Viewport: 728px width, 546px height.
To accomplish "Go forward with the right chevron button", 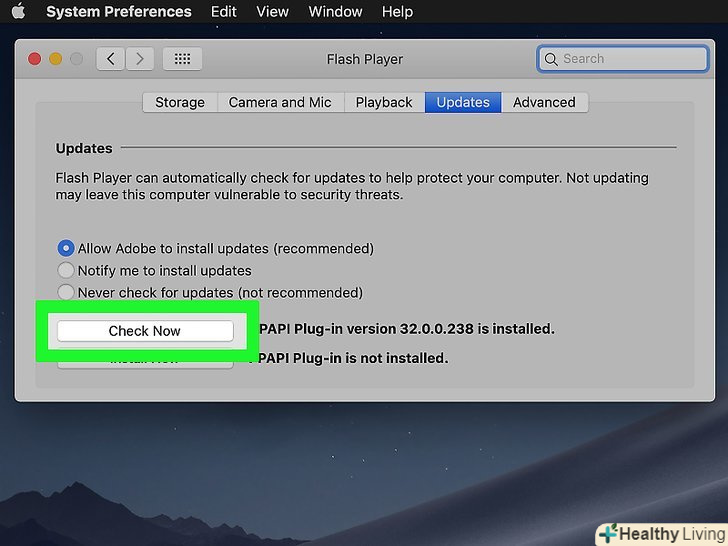I will 140,59.
